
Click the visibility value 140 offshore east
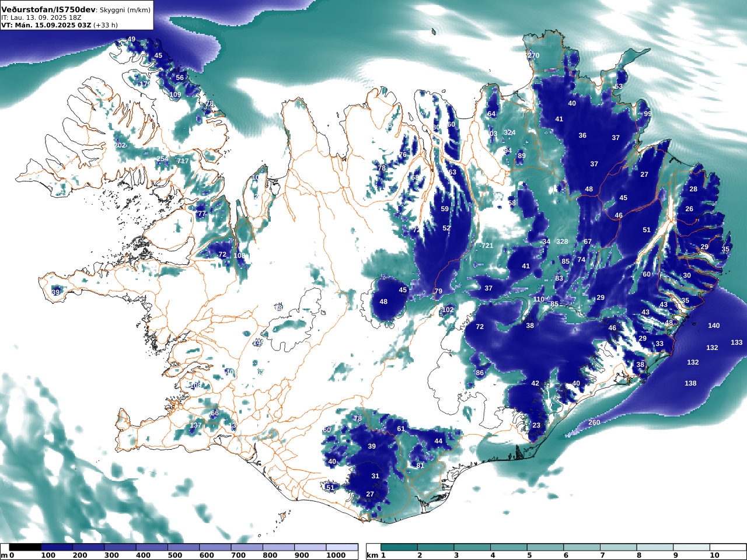[x=714, y=325]
